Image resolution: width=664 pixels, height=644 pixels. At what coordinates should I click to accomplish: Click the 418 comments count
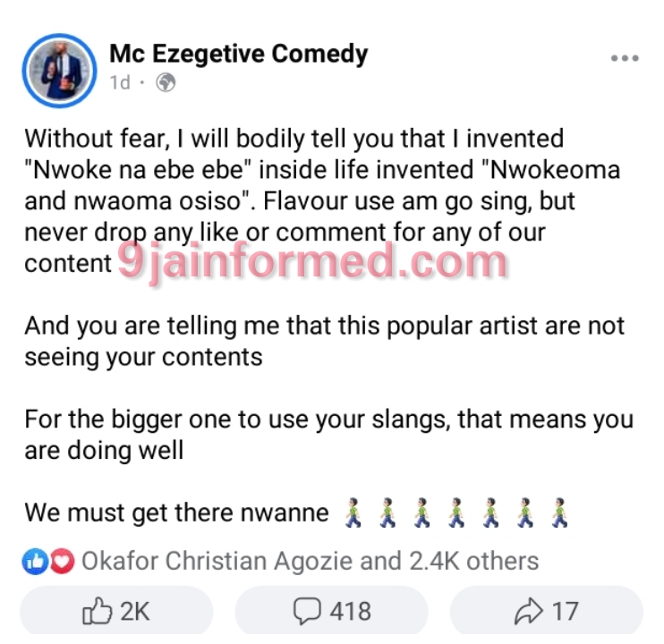(x=350, y=611)
